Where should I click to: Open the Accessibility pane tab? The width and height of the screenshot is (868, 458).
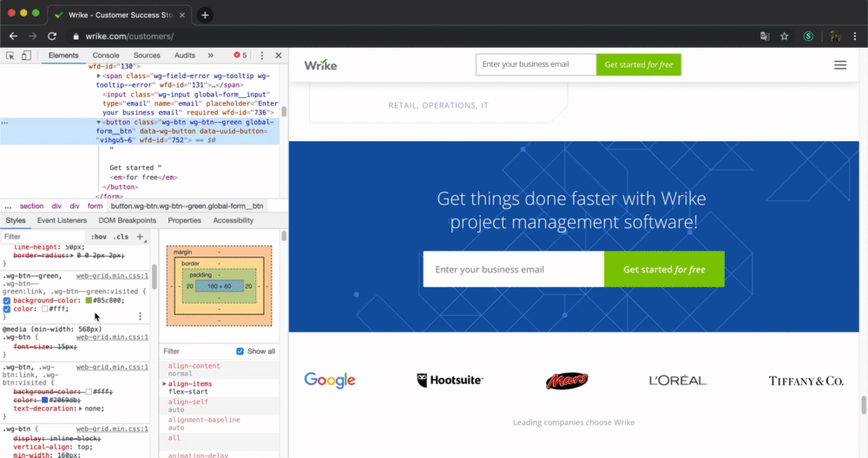click(233, 220)
